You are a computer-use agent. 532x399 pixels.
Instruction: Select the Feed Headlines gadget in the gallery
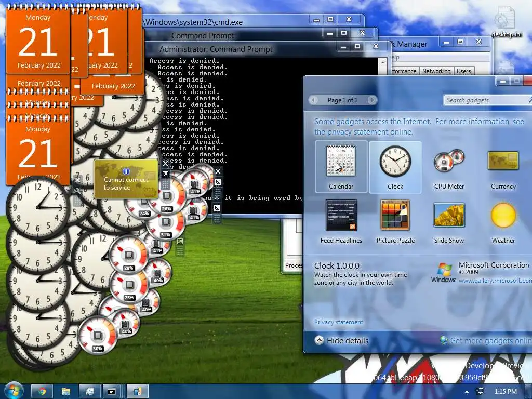(341, 221)
